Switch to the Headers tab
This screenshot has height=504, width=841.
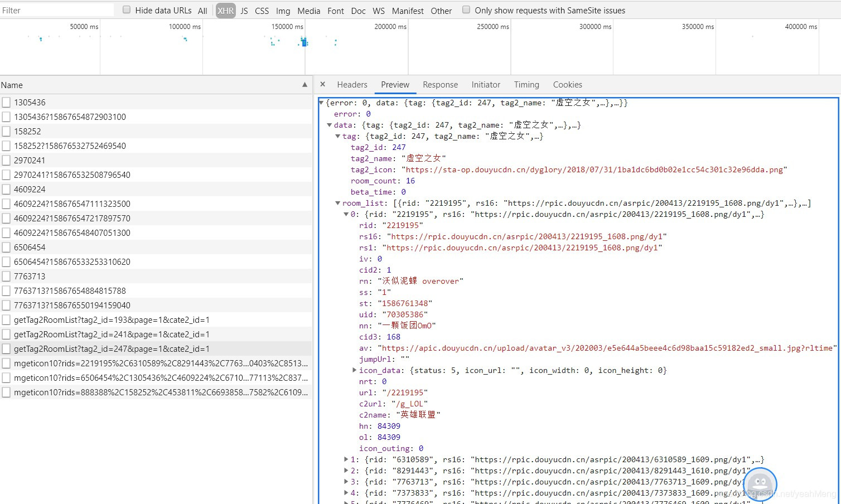coord(352,85)
